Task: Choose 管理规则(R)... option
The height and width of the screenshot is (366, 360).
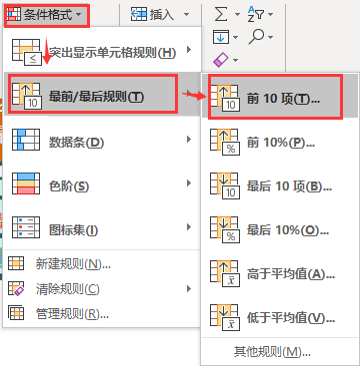Action: [x=102, y=313]
